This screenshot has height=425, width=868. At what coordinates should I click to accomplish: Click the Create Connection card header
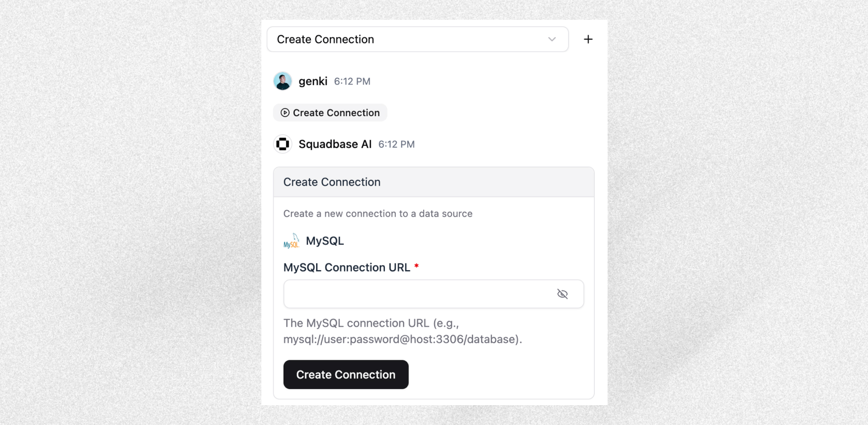tap(434, 182)
